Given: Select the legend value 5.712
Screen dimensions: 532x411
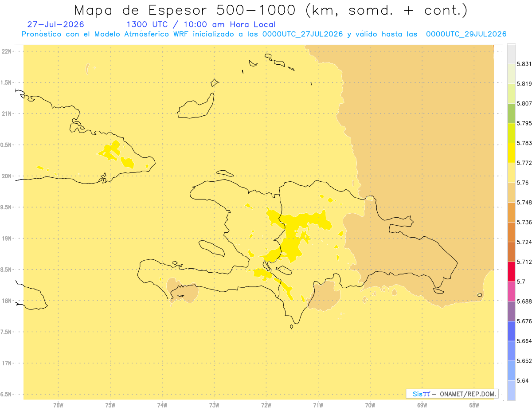Looking at the screenshot, I should [x=524, y=262].
